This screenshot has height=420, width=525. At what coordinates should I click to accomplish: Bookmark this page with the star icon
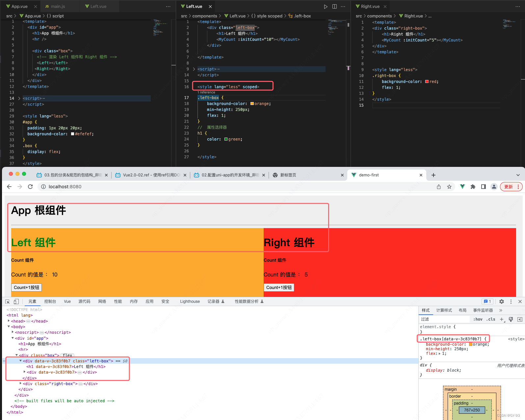tap(449, 187)
